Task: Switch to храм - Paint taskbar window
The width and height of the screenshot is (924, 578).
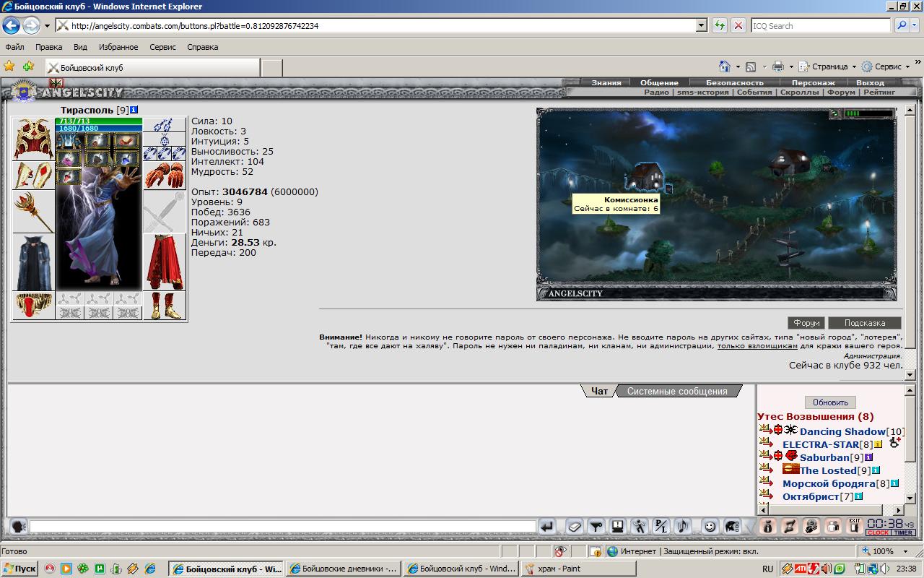Action: point(577,569)
